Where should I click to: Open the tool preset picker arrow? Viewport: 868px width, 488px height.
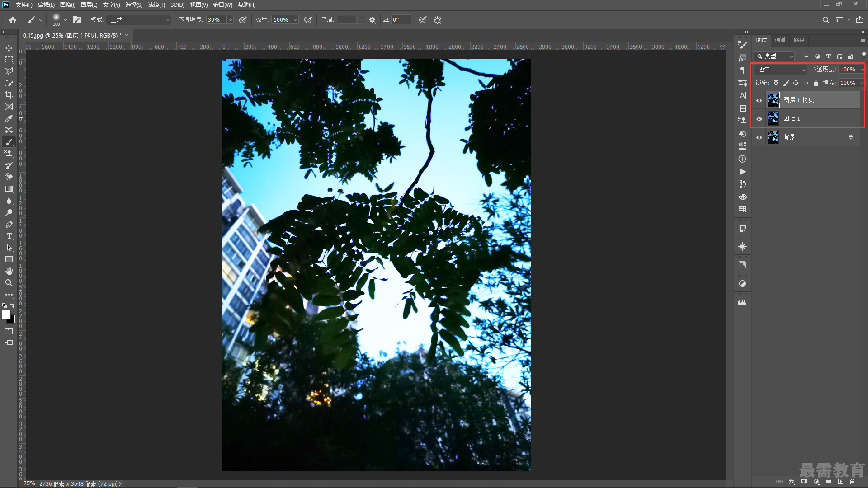click(x=41, y=20)
